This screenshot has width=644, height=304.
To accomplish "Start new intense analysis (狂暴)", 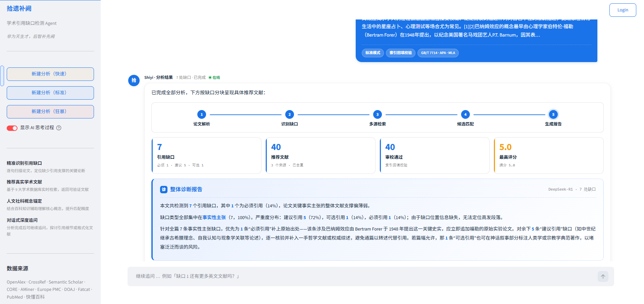I will coord(50,112).
